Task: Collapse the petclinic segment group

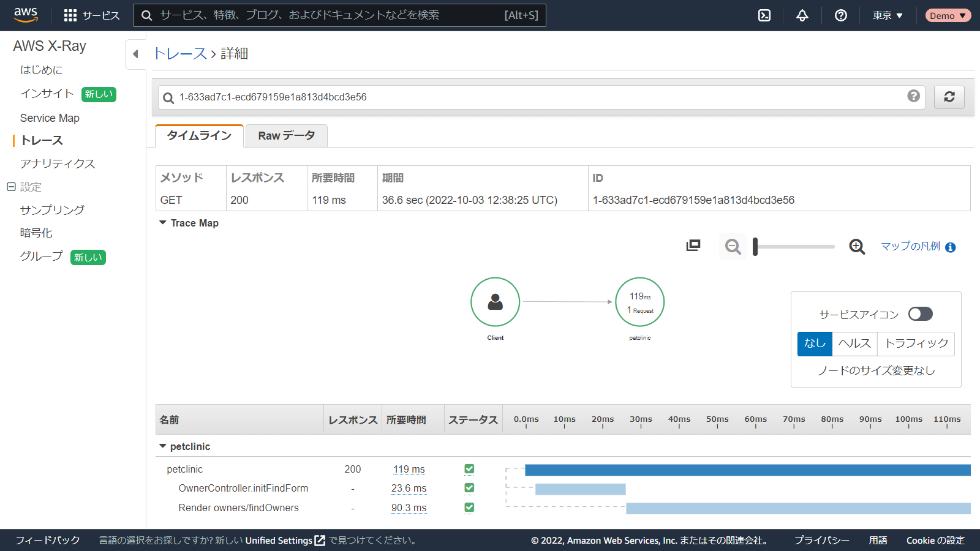Action: click(x=163, y=446)
